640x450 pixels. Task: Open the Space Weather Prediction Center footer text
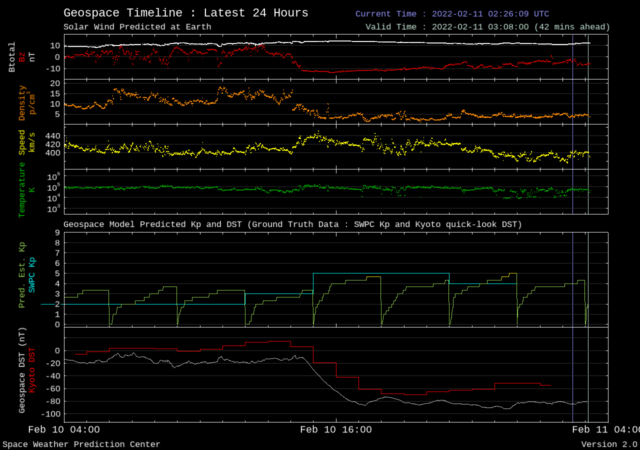(80, 443)
